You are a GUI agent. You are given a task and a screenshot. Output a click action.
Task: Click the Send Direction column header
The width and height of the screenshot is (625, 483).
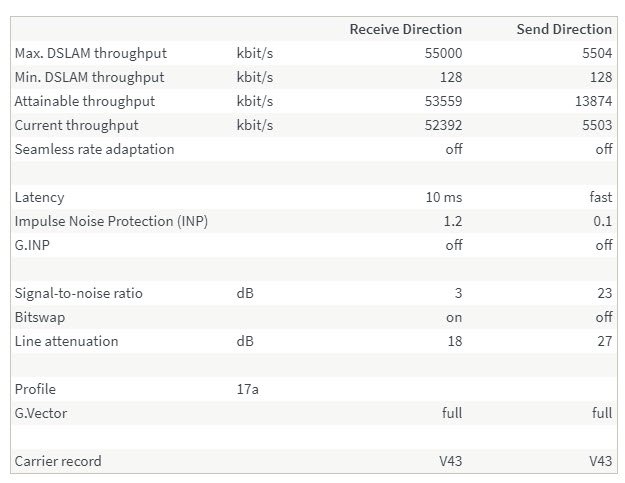(564, 29)
